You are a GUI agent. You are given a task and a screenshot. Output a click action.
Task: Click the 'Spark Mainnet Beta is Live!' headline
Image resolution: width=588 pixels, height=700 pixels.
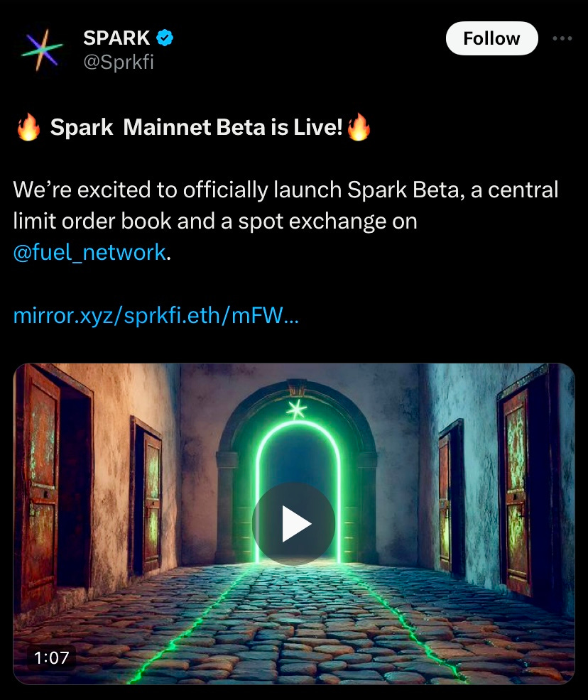click(197, 127)
